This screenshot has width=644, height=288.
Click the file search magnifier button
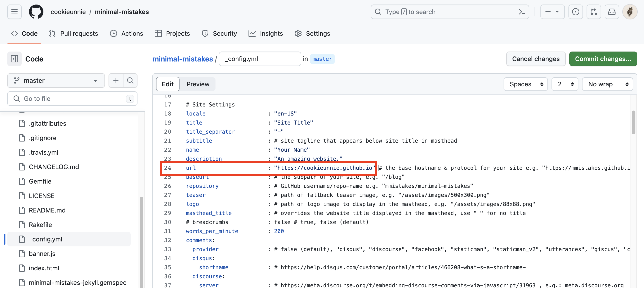coord(130,80)
